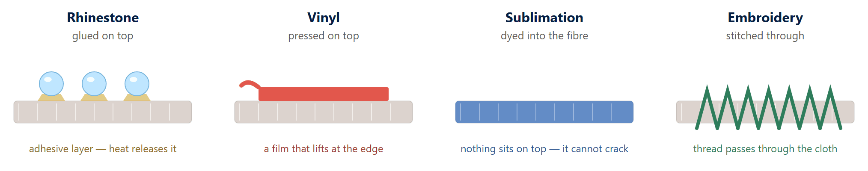Click the lifted curl of the vinyl edge
Screen dimensions: 868x171
(249, 84)
